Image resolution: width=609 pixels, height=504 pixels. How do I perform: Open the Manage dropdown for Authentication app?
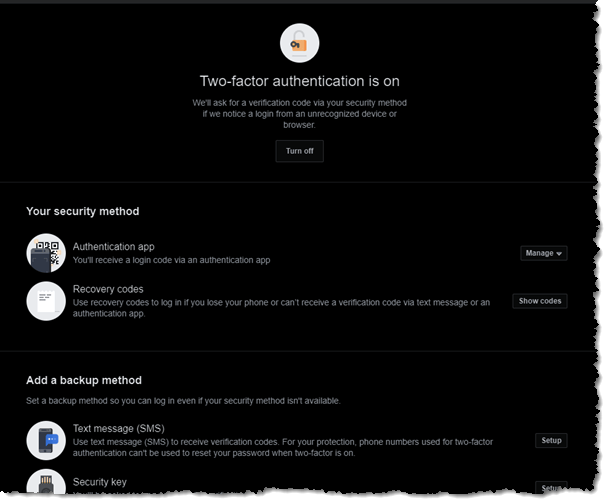pyautogui.click(x=544, y=253)
